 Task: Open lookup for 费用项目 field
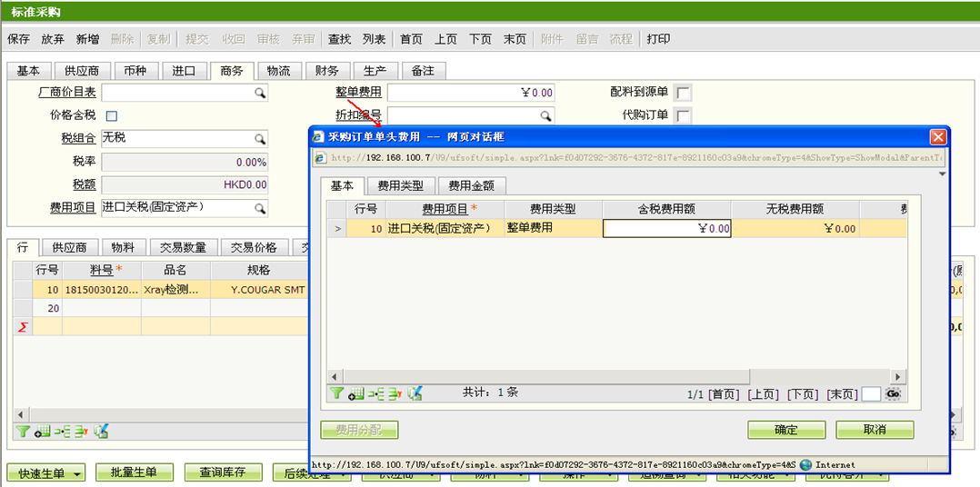point(260,209)
